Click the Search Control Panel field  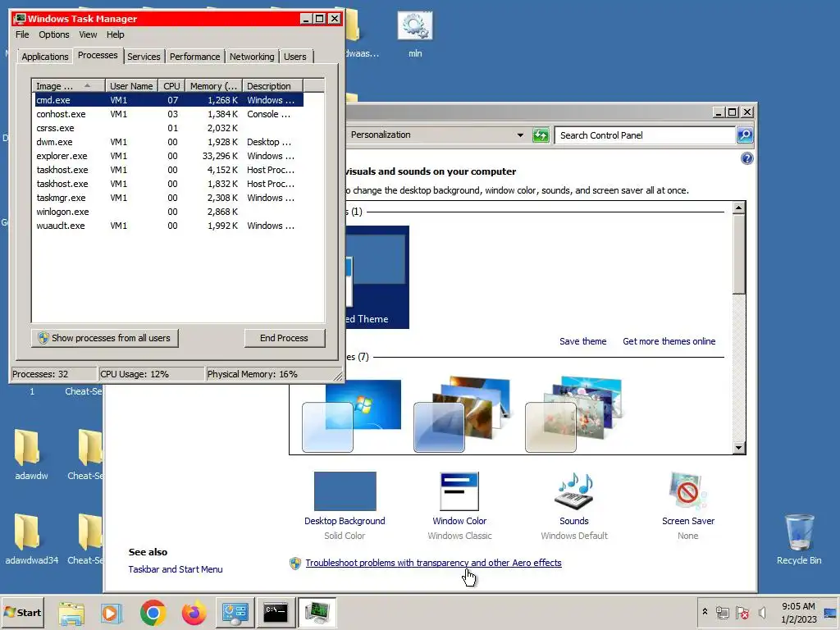click(645, 135)
